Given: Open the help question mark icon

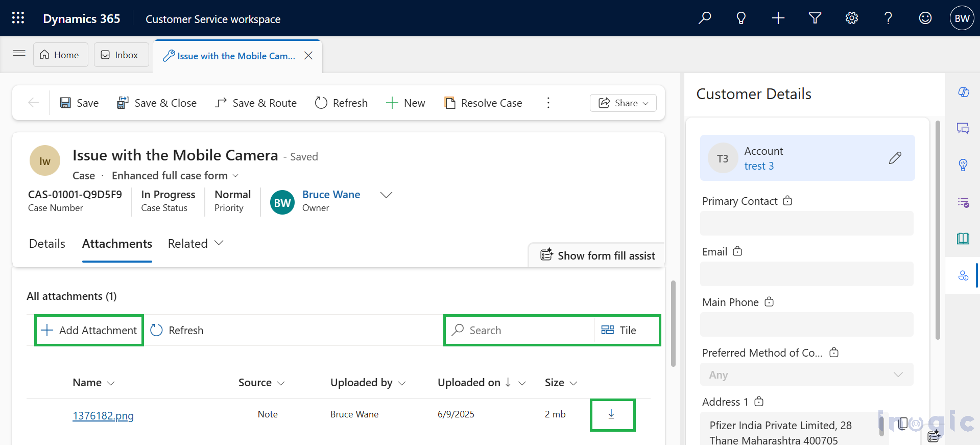Looking at the screenshot, I should pos(889,18).
